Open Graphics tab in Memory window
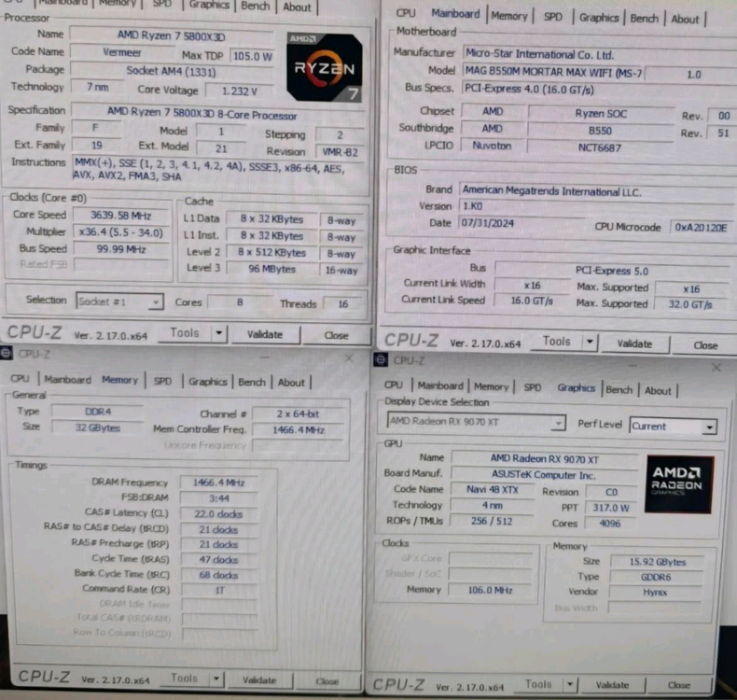 coord(207,381)
